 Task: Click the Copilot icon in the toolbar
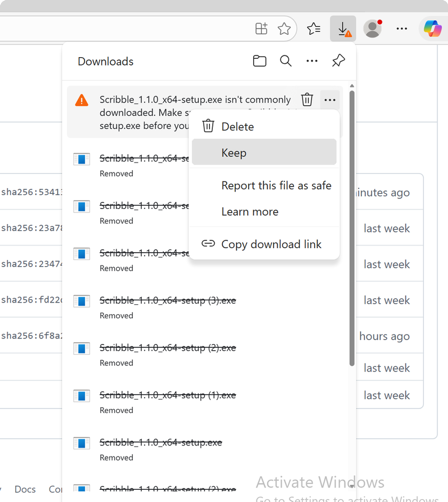coord(433,29)
